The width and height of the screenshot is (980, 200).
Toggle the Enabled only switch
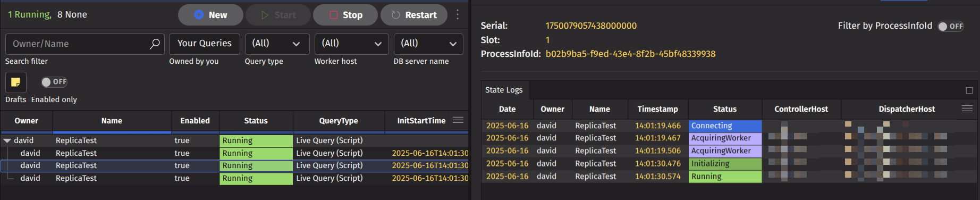coord(54,82)
